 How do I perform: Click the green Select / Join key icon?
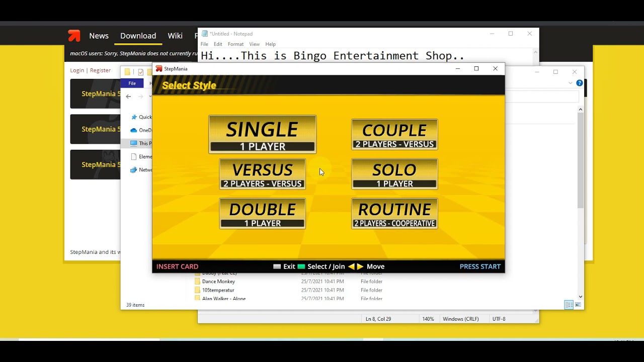tap(301, 266)
